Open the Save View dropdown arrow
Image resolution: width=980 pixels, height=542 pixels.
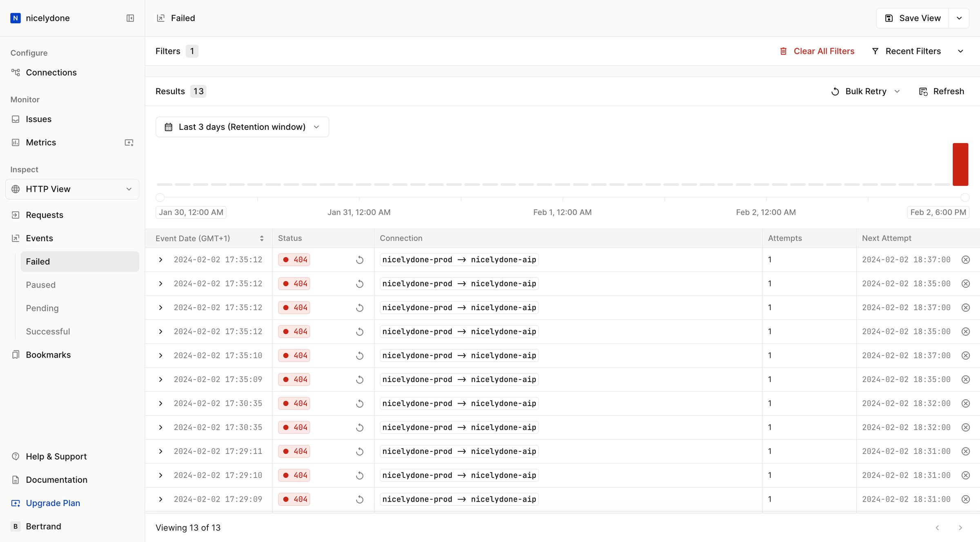click(x=959, y=18)
